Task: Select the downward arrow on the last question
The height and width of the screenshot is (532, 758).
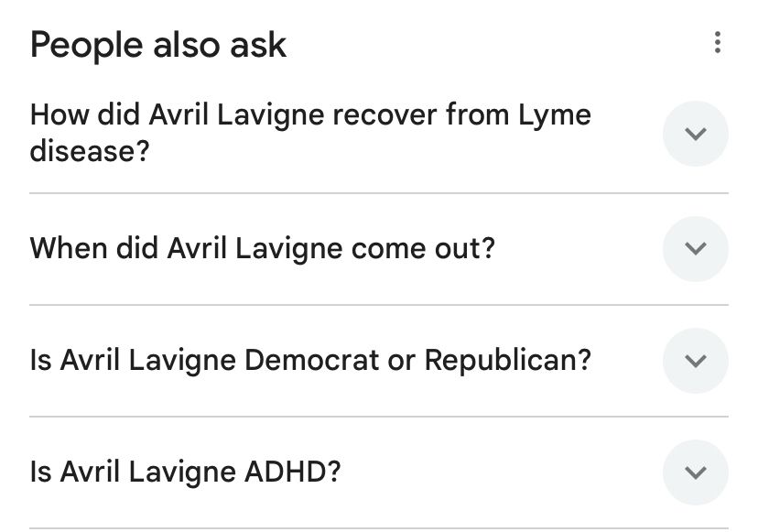Action: pyautogui.click(x=696, y=472)
